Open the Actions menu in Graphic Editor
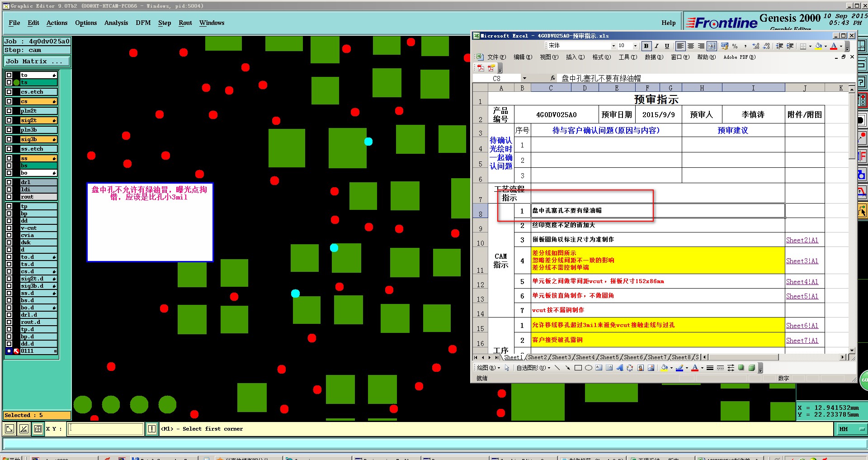 57,23
